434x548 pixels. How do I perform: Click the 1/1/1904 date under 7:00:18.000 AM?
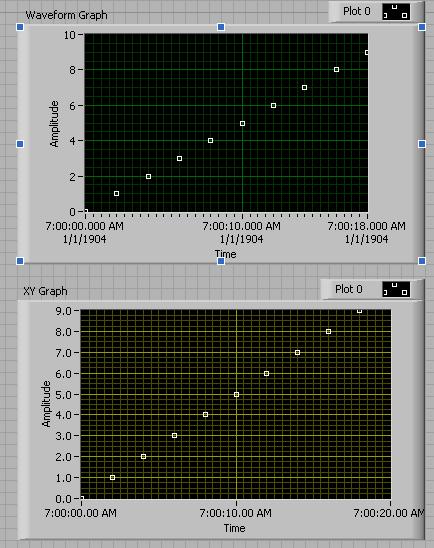[x=367, y=239]
